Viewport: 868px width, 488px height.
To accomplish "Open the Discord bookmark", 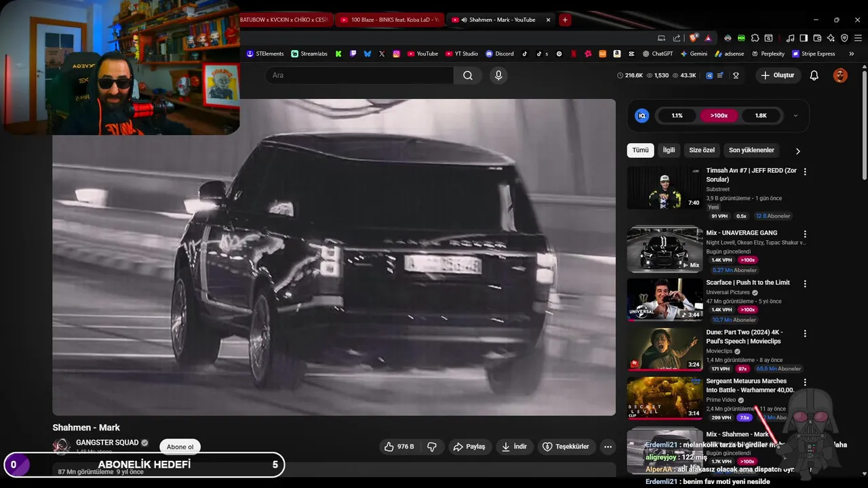I will pos(500,54).
